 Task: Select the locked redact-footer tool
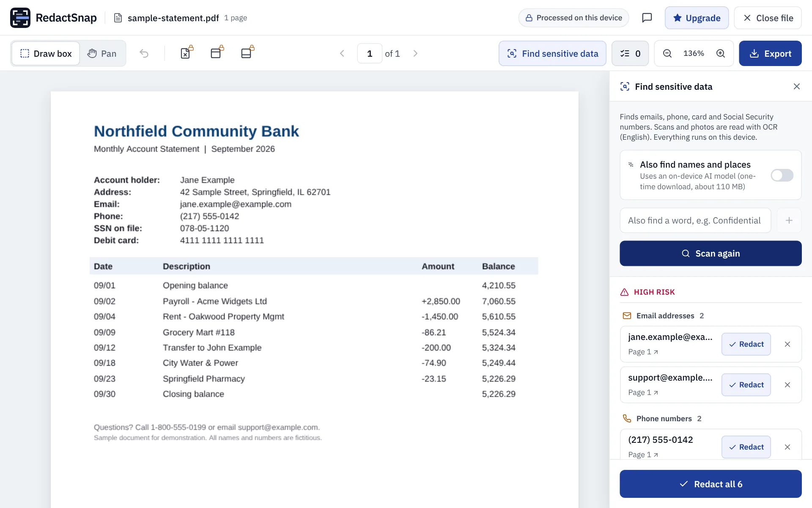point(247,52)
